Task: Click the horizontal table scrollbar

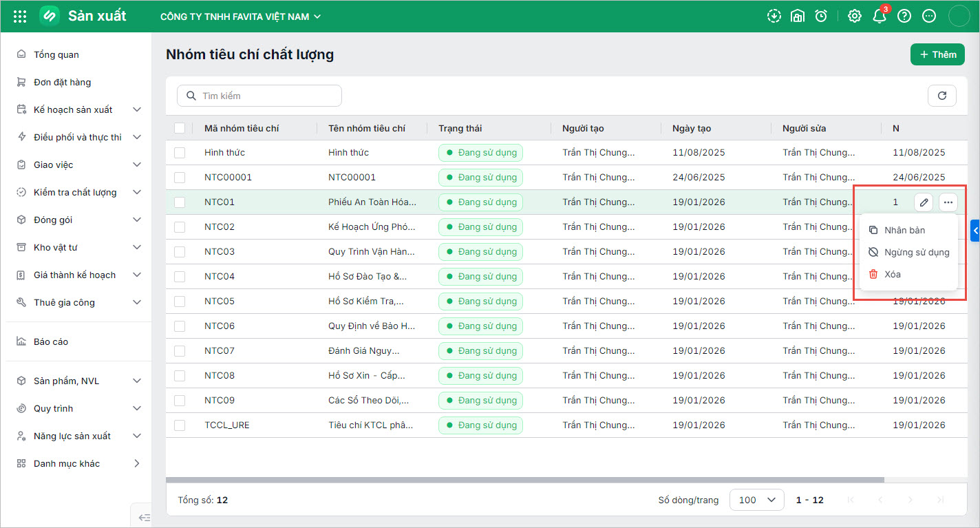Action: (x=525, y=479)
